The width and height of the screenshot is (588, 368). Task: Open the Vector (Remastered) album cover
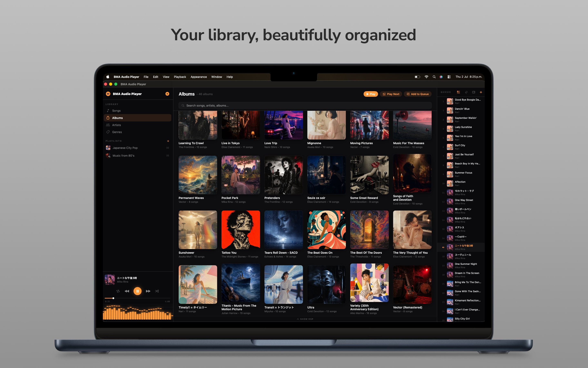[412, 285]
